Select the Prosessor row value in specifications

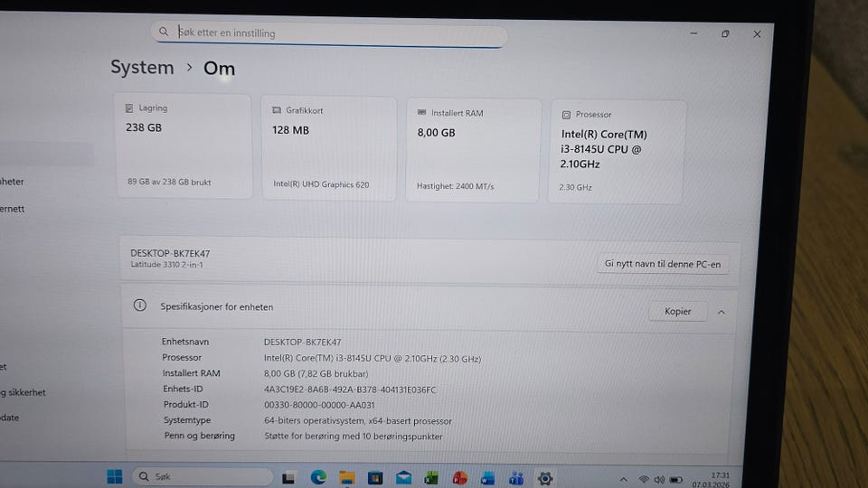373,359
